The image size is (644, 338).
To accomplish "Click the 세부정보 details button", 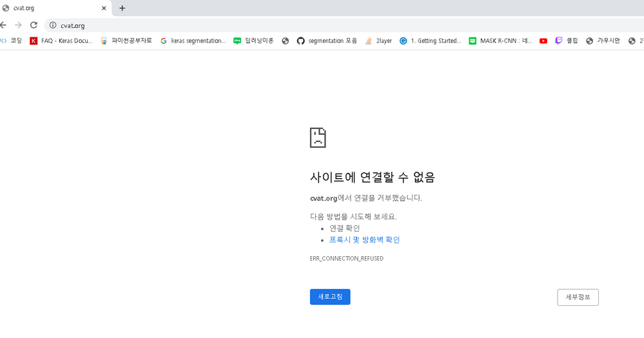I will point(578,297).
